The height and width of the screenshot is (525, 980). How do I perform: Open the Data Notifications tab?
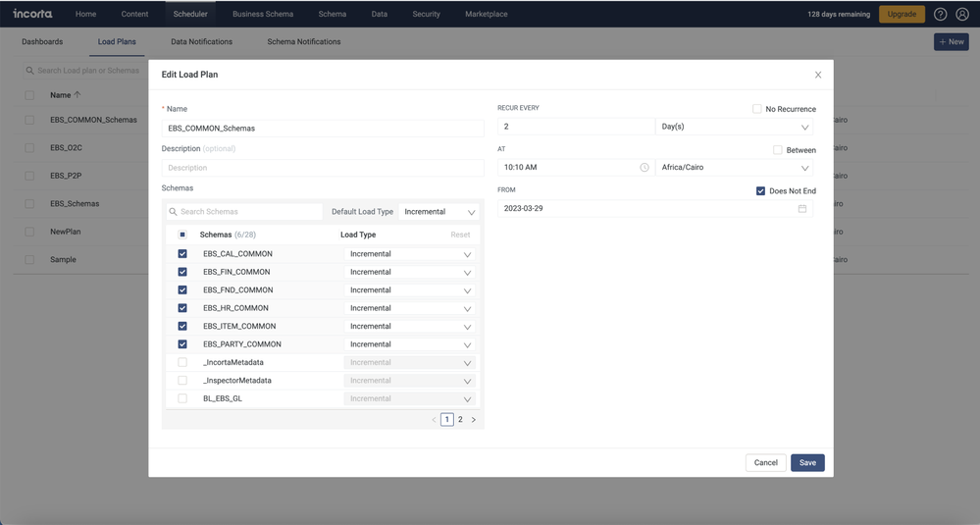click(201, 42)
